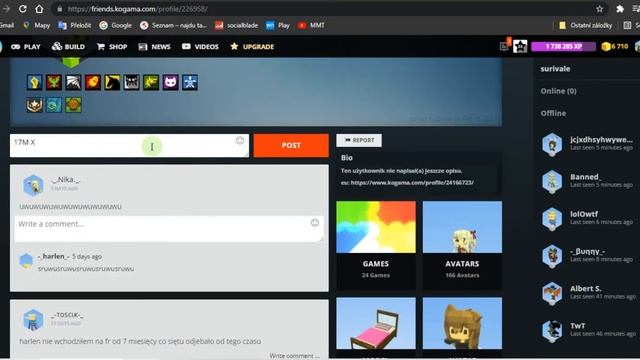The image size is (640, 360).
Task: Open friend TwT in friends list
Action: tap(588, 330)
